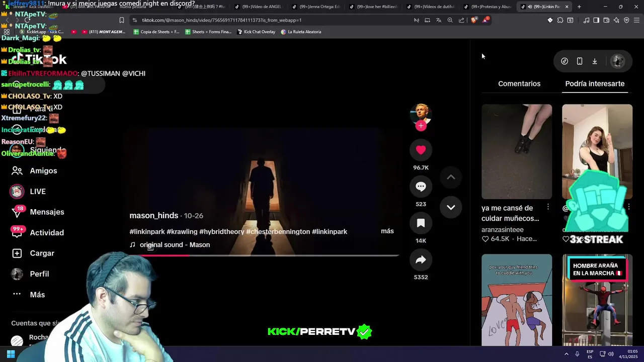Viewport: 644px width, 362px height.
Task: Share the video using arrow icon
Action: (421, 260)
